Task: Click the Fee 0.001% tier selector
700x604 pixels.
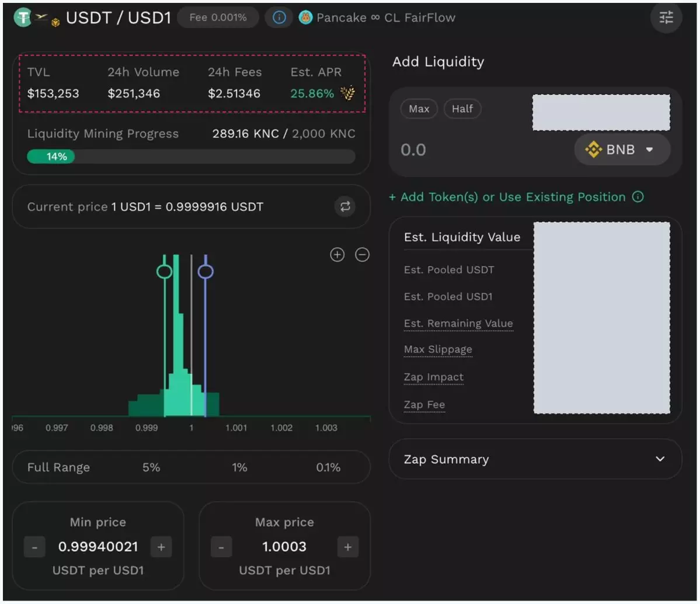Action: pyautogui.click(x=218, y=18)
